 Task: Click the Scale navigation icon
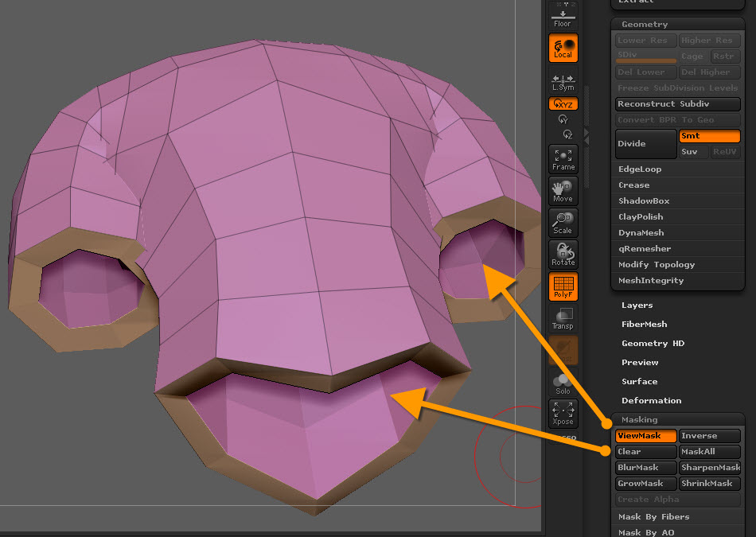pyautogui.click(x=563, y=223)
